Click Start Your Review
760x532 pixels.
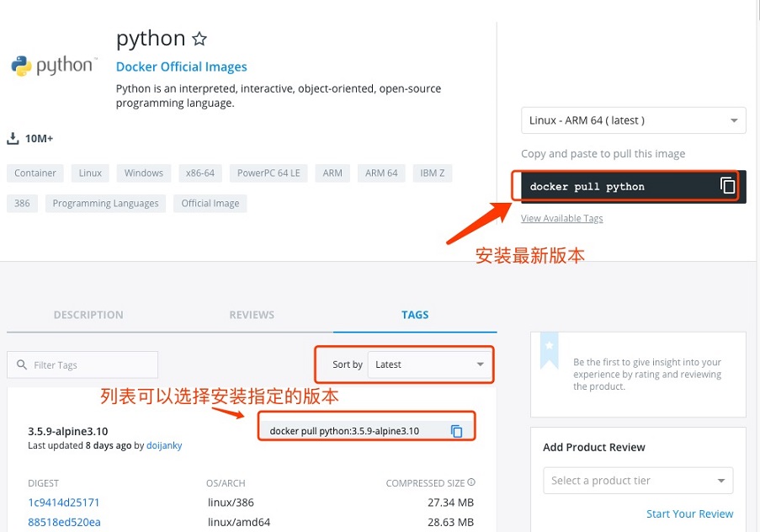click(689, 513)
